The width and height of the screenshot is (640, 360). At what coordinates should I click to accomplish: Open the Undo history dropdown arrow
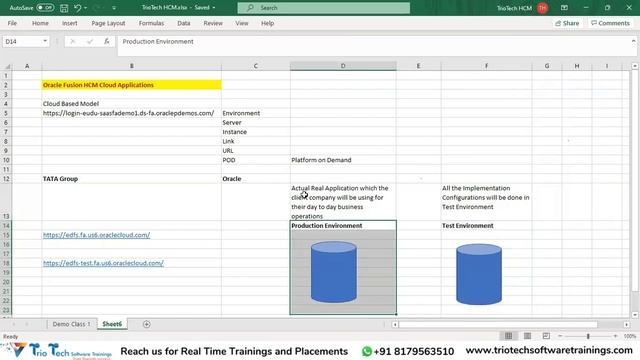[x=85, y=8]
